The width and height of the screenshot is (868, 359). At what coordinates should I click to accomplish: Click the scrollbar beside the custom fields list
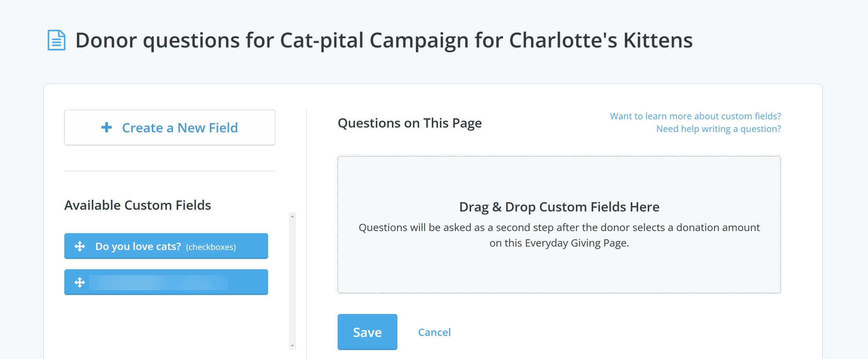[293, 280]
